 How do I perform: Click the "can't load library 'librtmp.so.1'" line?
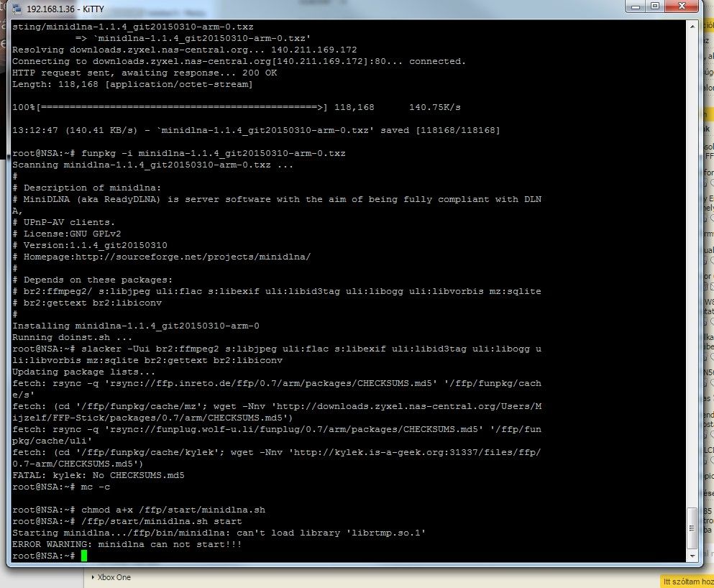click(219, 533)
